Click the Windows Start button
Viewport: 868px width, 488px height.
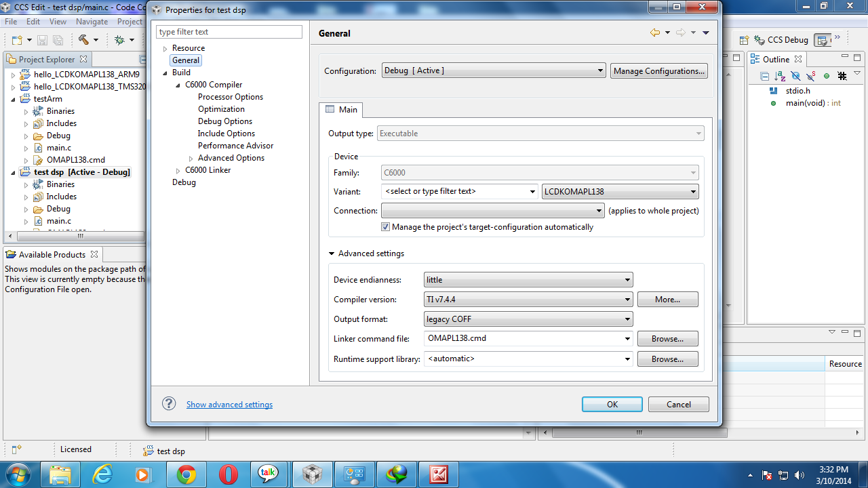pyautogui.click(x=18, y=473)
